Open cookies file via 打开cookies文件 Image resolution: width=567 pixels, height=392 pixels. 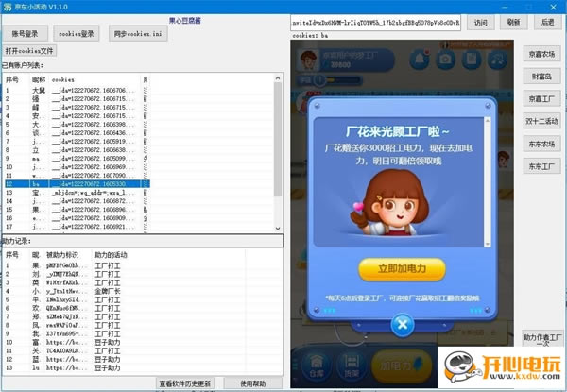coord(30,50)
